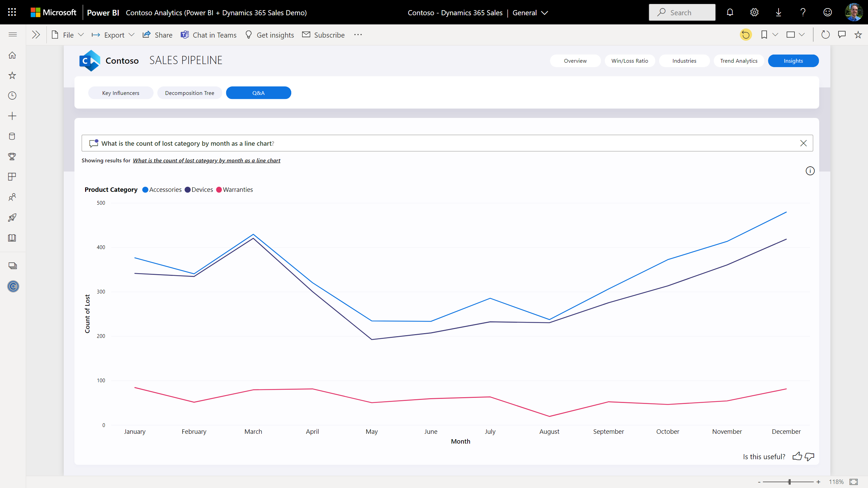Open notifications bell in the top bar
Screen dimensions: 868x488
click(730, 12)
